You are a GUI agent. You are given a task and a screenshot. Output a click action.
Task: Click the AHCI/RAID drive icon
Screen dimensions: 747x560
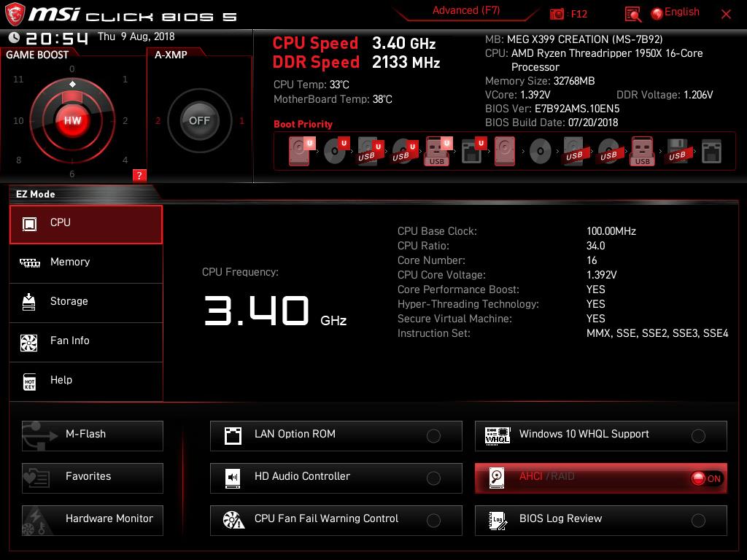[497, 478]
